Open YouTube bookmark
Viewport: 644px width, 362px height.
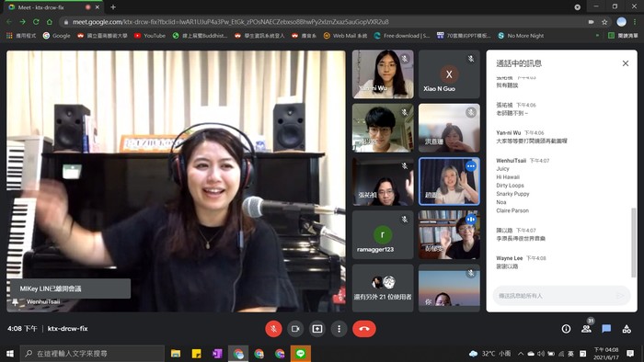tap(150, 36)
